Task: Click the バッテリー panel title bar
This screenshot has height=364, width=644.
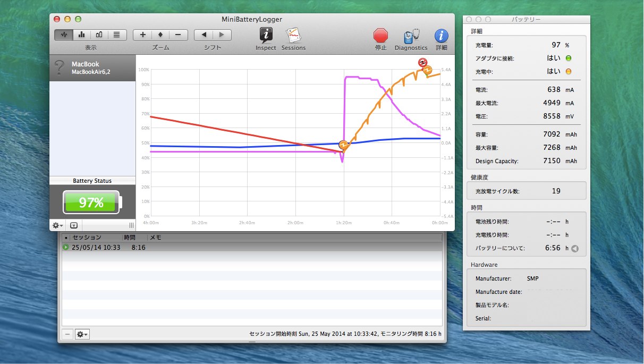Action: click(526, 20)
